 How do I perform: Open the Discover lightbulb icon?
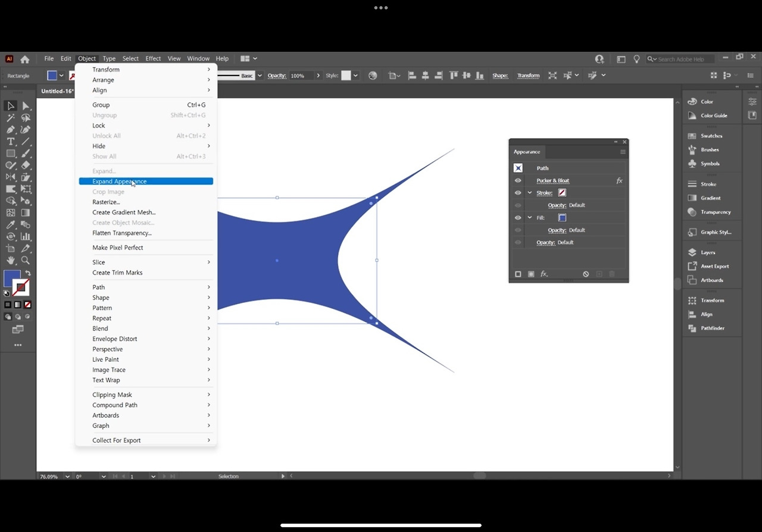coord(636,59)
